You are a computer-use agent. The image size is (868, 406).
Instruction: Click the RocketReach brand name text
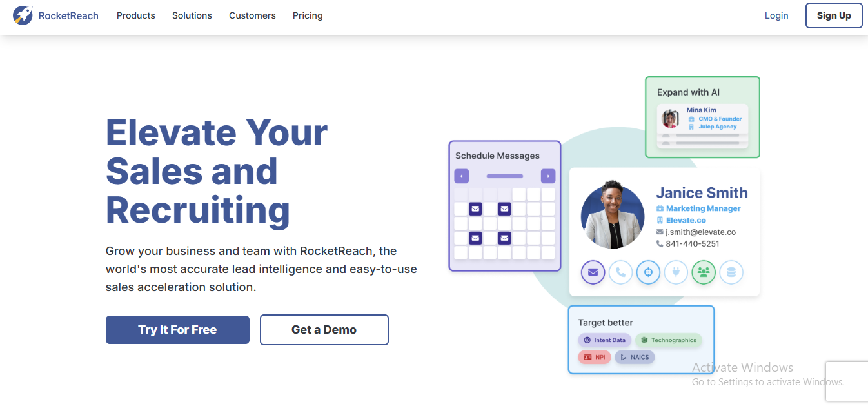[x=68, y=15]
